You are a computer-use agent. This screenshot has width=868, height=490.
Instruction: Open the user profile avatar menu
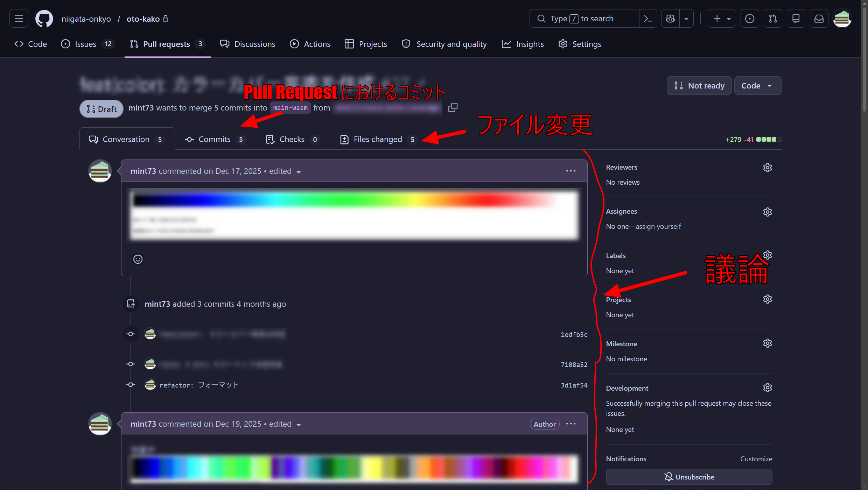coord(842,19)
